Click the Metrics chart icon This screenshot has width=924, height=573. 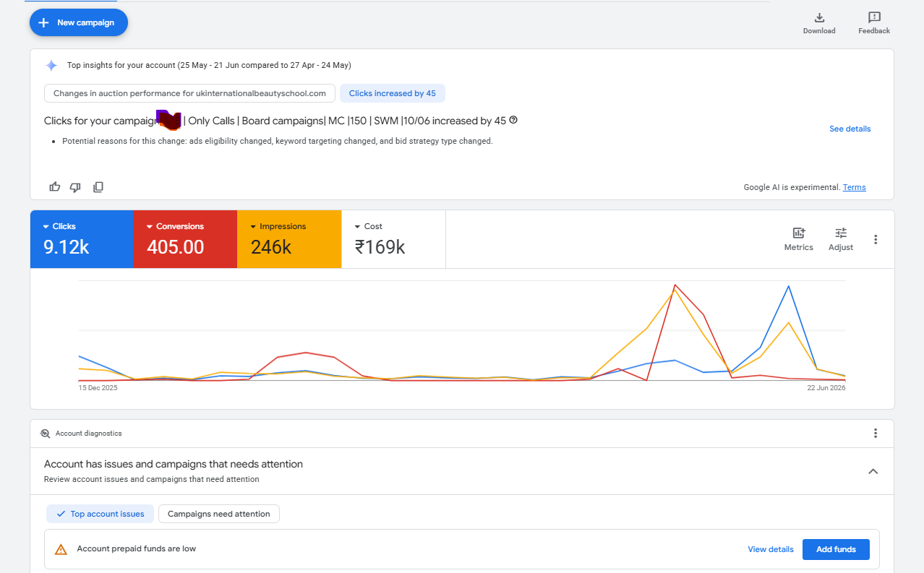coord(799,233)
